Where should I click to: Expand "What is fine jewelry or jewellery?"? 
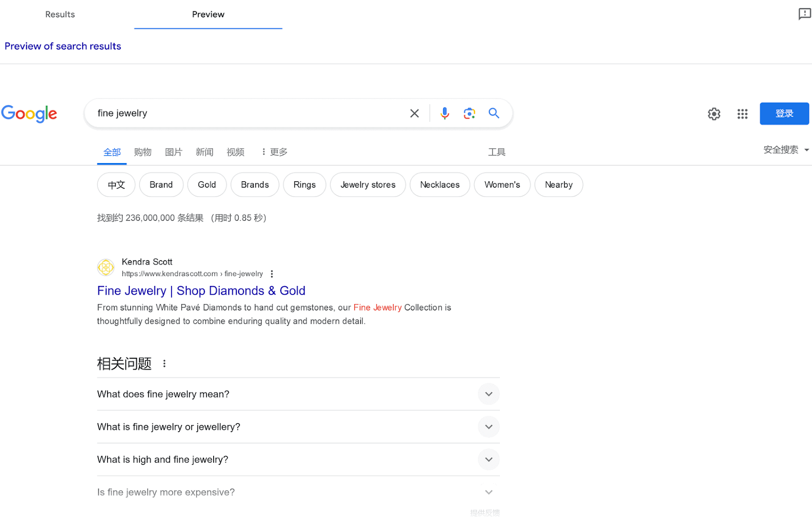(488, 427)
